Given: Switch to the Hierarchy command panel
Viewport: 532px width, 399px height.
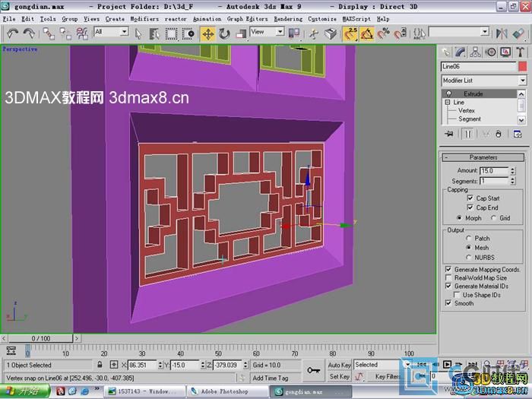Looking at the screenshot, I should click(x=475, y=52).
